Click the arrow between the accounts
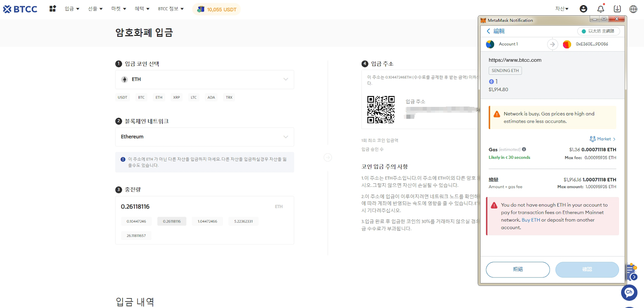Image resolution: width=644 pixels, height=308 pixels. [x=553, y=44]
